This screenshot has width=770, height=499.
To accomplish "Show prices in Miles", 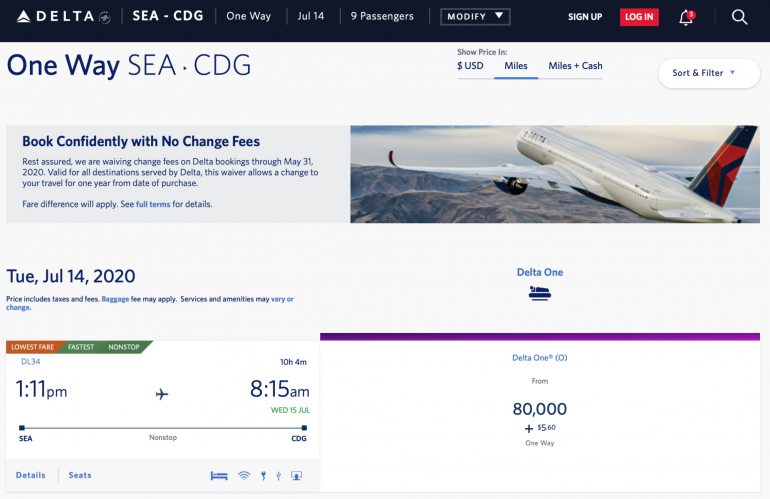I will click(516, 66).
